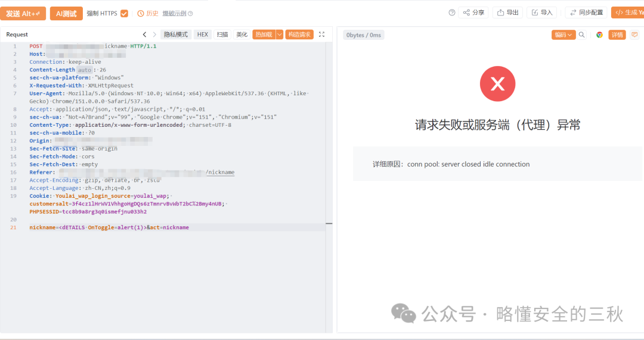
Task: Click the Accept-Language header line
Action: tap(80, 188)
